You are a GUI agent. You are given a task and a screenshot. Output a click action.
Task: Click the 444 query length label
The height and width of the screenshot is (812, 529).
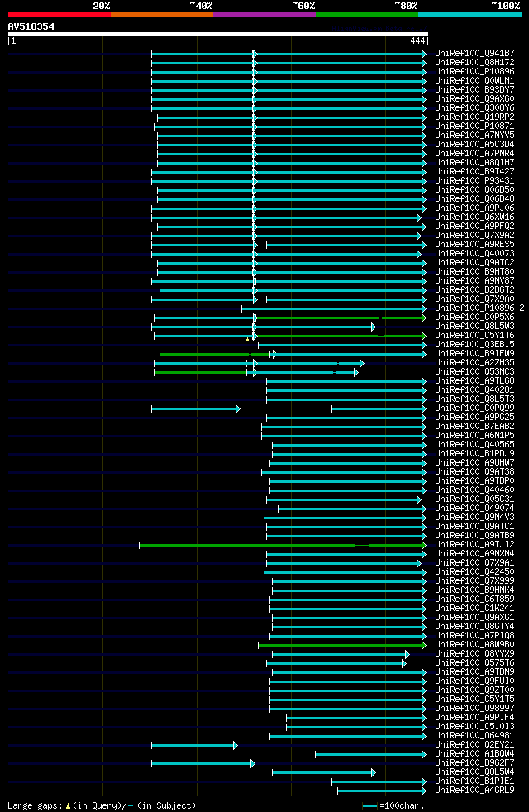417,41
